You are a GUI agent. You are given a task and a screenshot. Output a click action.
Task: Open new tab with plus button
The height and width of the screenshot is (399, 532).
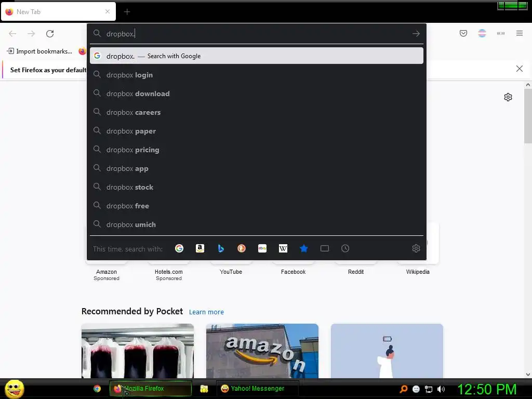pos(127,12)
